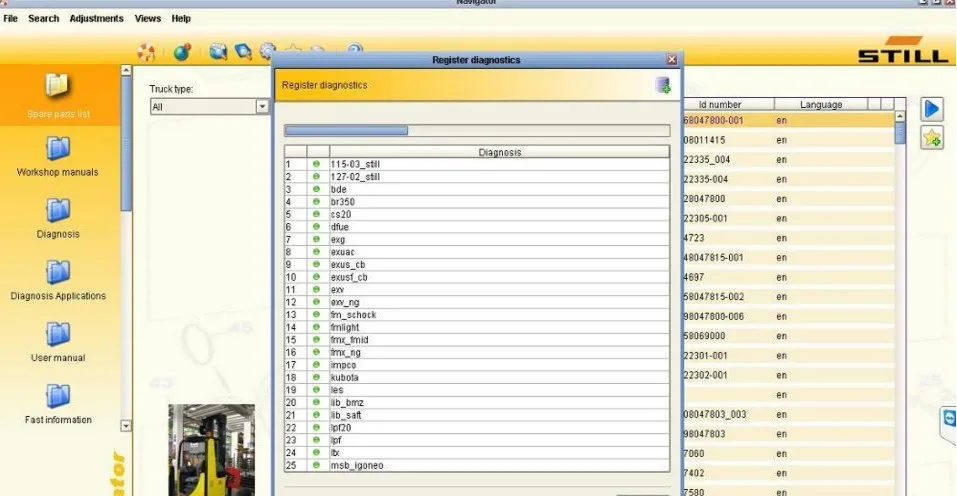Select diagnosis row bde
Image resolution: width=957 pixels, height=496 pixels.
[477, 189]
